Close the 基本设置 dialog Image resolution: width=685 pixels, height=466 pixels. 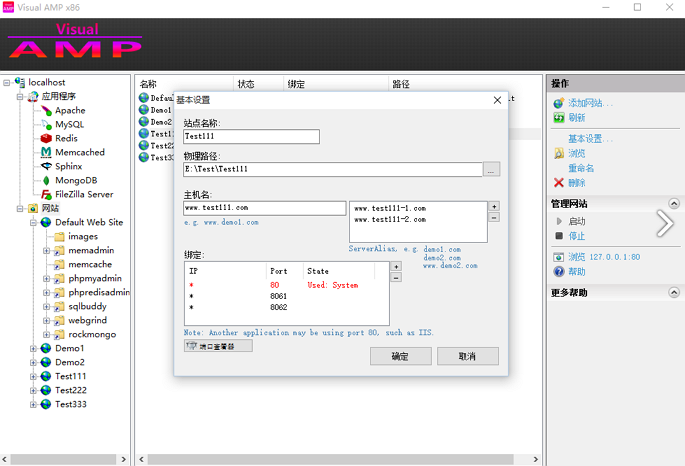[497, 100]
